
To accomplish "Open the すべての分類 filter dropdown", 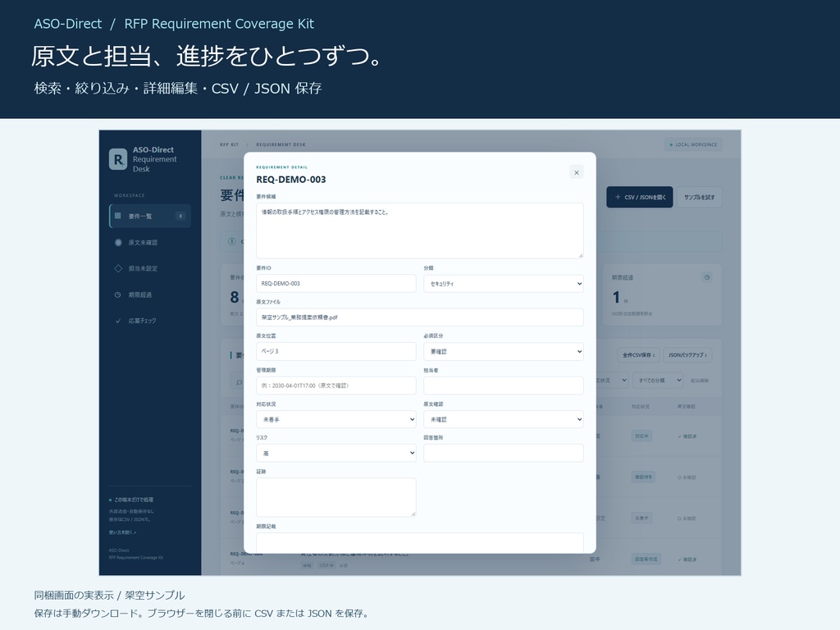I will pyautogui.click(x=658, y=381).
